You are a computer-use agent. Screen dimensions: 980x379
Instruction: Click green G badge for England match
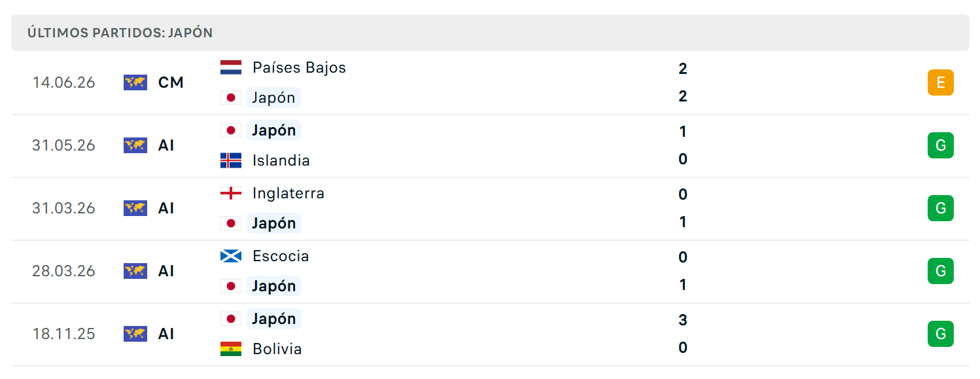click(x=941, y=208)
